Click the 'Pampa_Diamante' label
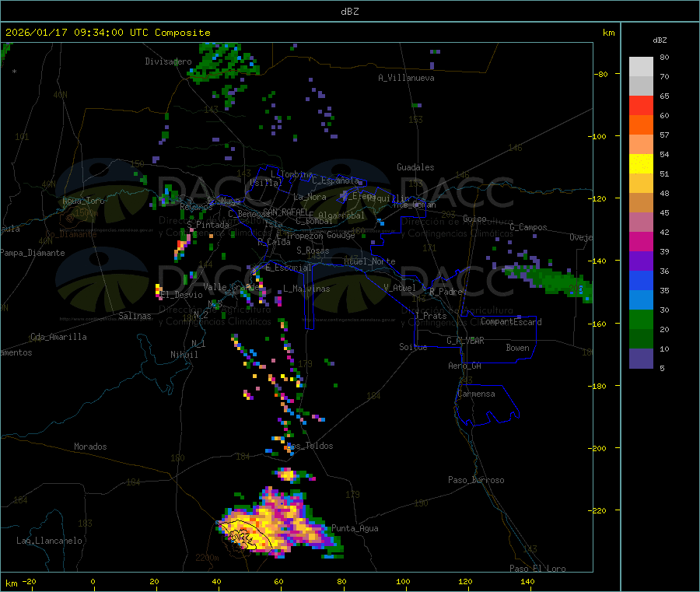 (x=33, y=253)
